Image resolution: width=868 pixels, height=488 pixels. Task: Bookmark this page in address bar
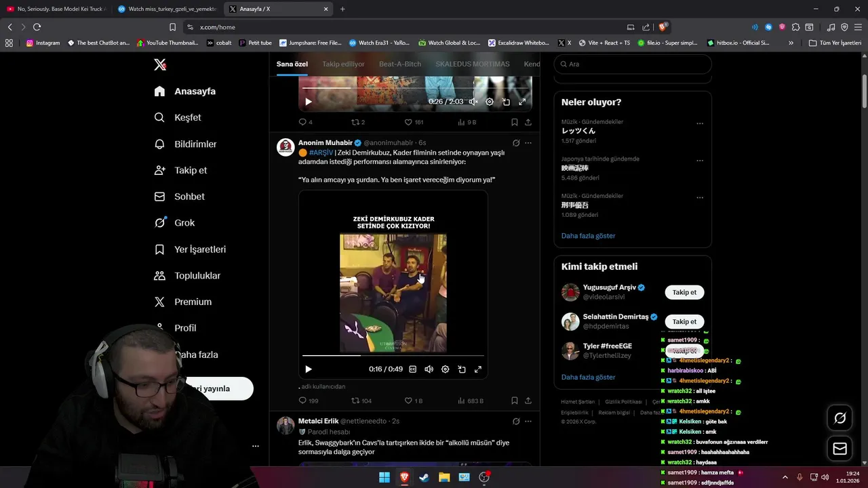pos(172,27)
